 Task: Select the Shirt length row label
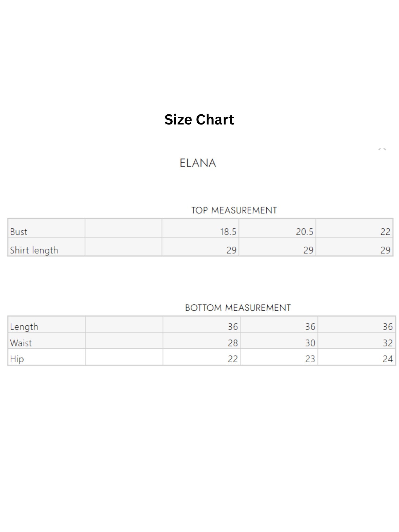click(34, 250)
